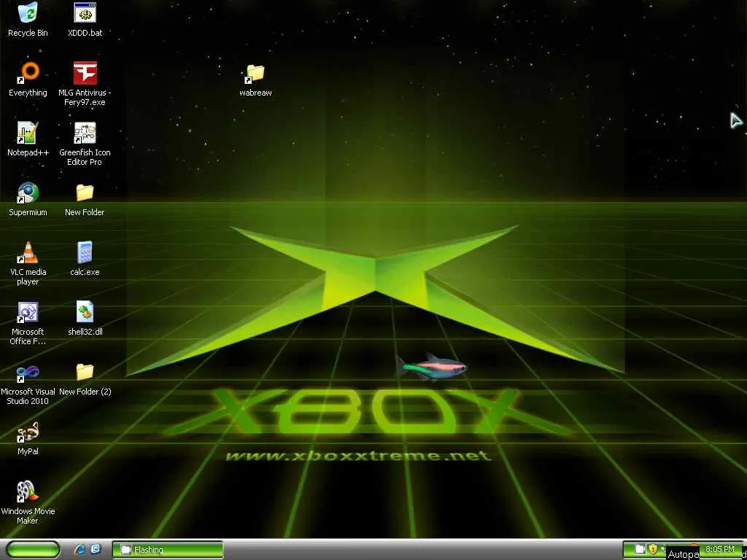Click the 8:05 PM taskbar clock
The image size is (747, 560).
click(x=719, y=549)
